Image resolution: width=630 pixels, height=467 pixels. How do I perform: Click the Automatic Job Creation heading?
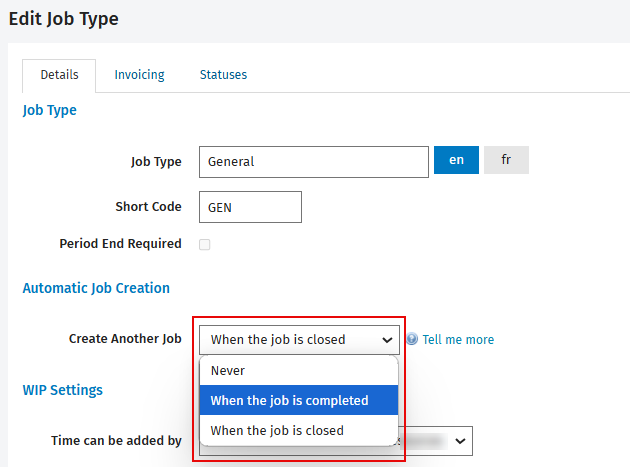[x=96, y=288]
